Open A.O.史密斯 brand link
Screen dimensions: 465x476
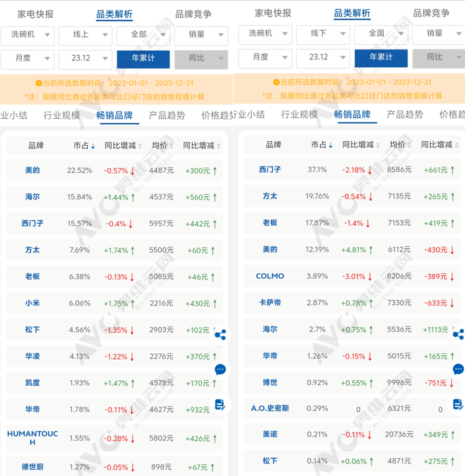click(270, 409)
